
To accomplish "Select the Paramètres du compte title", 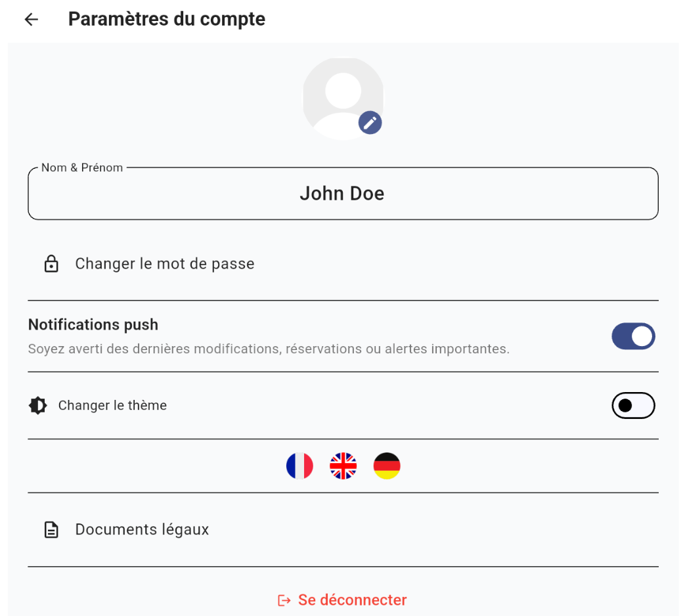I will 166,19.
